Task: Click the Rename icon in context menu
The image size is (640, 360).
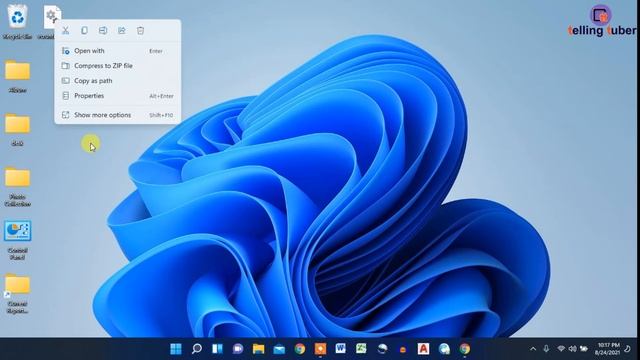Action: coord(103,31)
